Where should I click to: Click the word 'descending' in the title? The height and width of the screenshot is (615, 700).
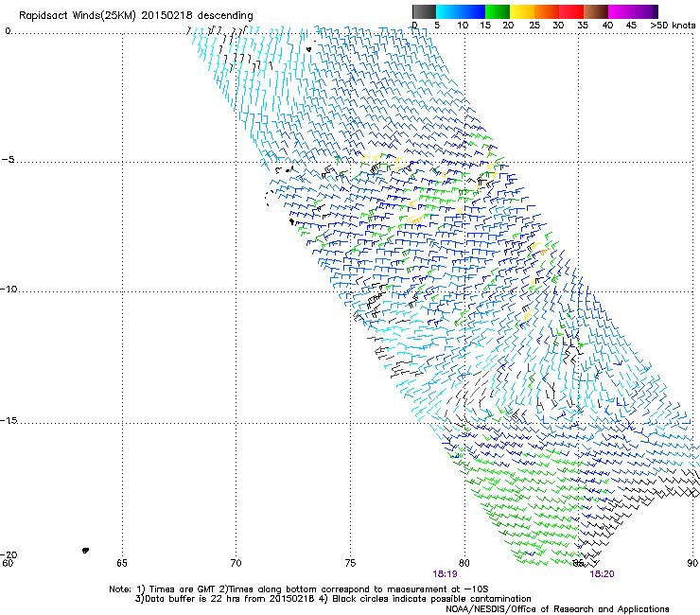click(225, 16)
